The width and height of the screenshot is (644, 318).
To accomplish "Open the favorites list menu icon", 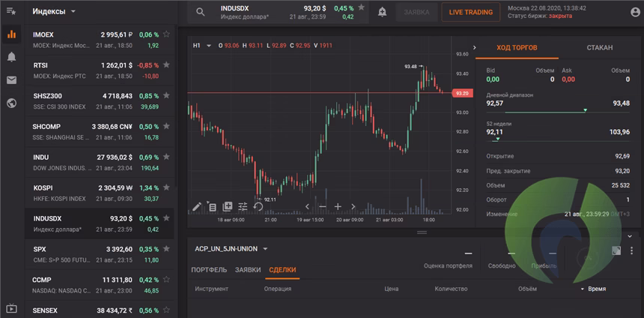I will coord(11,11).
